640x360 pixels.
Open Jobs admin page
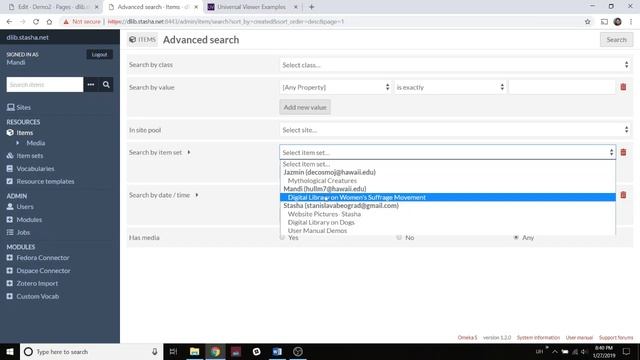pos(18,232)
